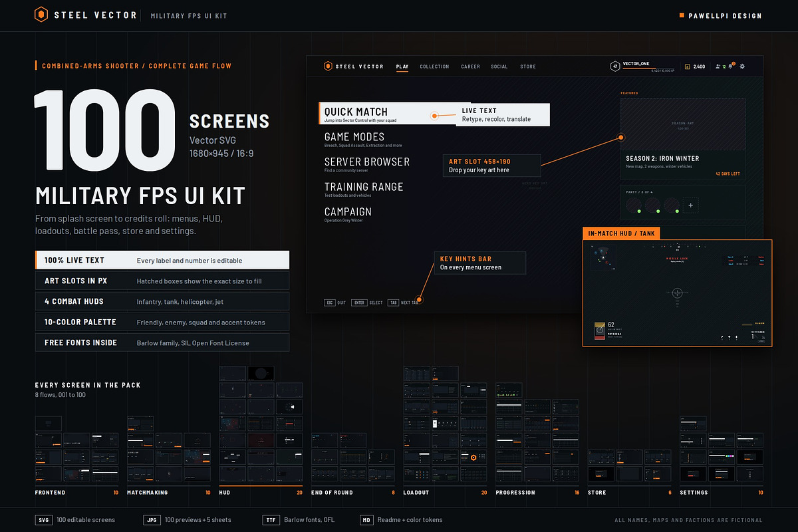The image size is (798, 532).
Task: Click the SEASON ART hatched placeholder
Action: pyautogui.click(x=683, y=124)
